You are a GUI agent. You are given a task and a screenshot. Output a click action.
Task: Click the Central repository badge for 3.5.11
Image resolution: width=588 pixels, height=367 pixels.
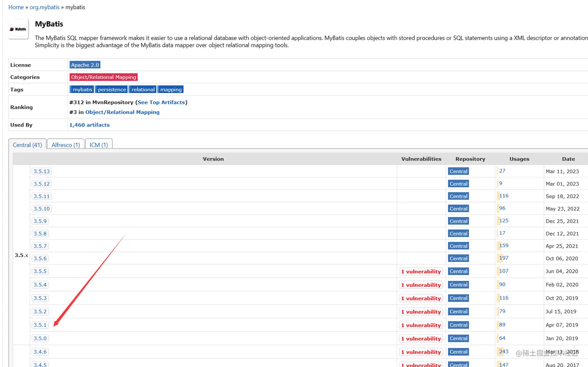[458, 196]
